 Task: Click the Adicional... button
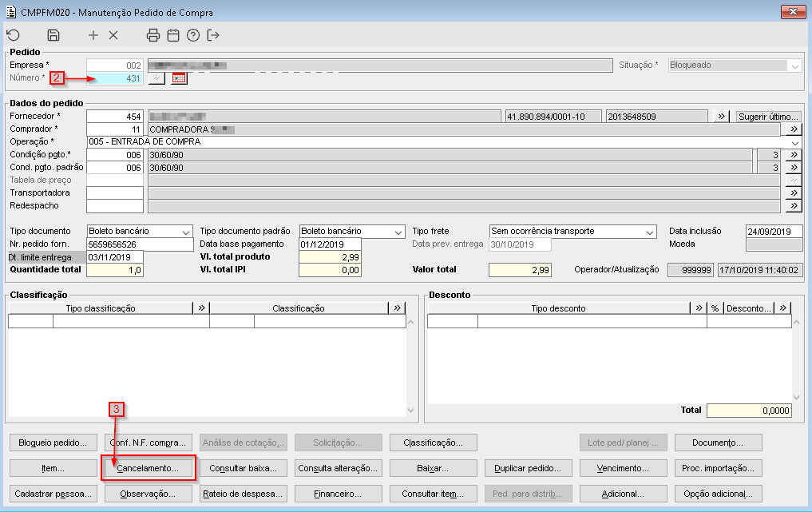tap(623, 494)
